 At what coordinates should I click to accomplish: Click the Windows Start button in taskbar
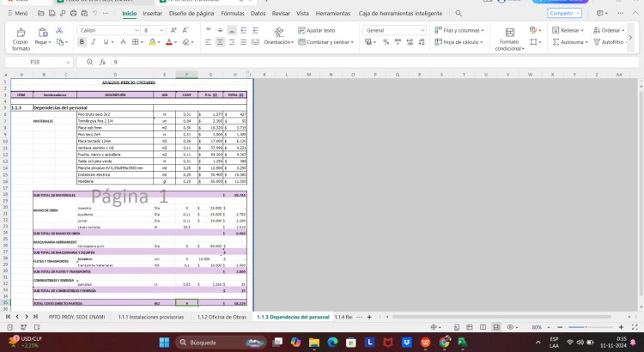(164, 343)
